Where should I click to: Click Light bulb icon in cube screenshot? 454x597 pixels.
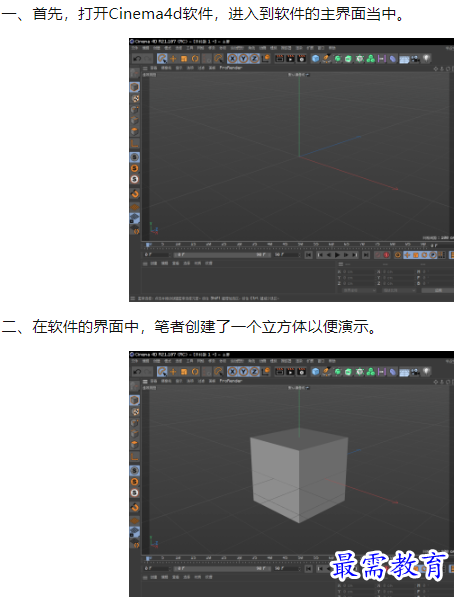click(426, 372)
